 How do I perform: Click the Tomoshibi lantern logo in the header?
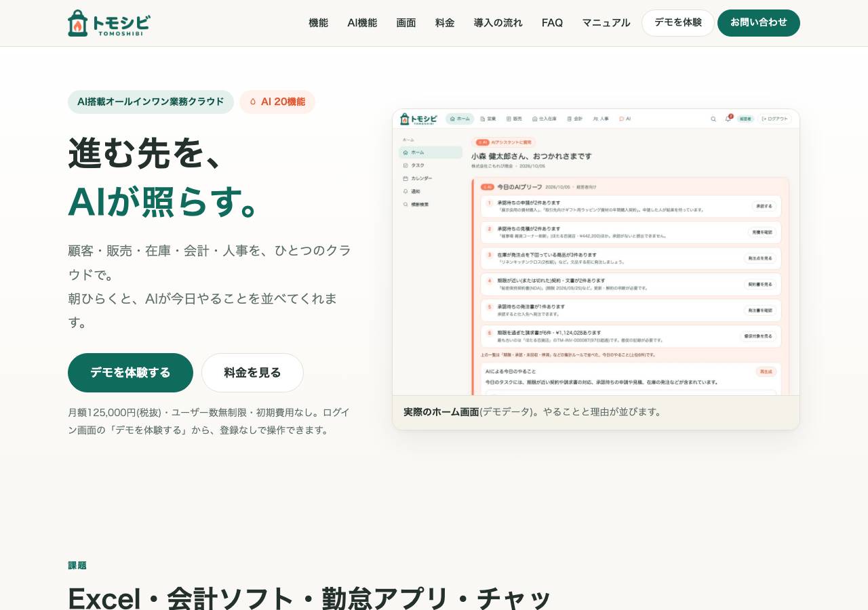[109, 23]
